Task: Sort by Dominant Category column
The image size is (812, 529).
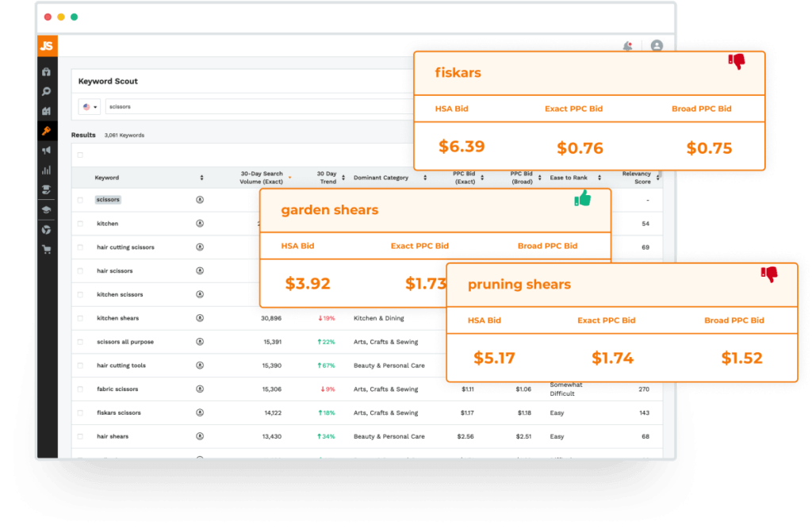Action: coord(425,178)
